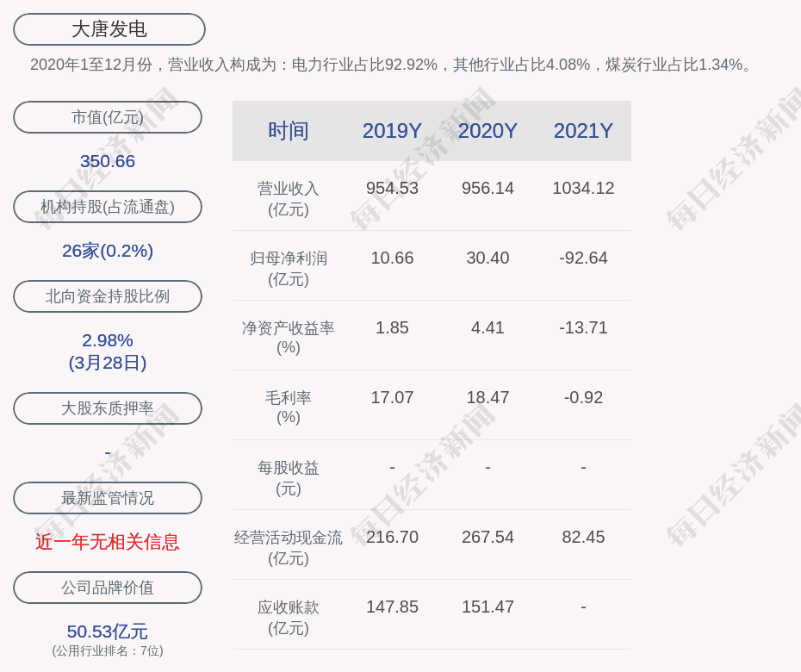The width and height of the screenshot is (801, 672).
Task: Click the 毛利率(%) row label
Action: [x=289, y=408]
